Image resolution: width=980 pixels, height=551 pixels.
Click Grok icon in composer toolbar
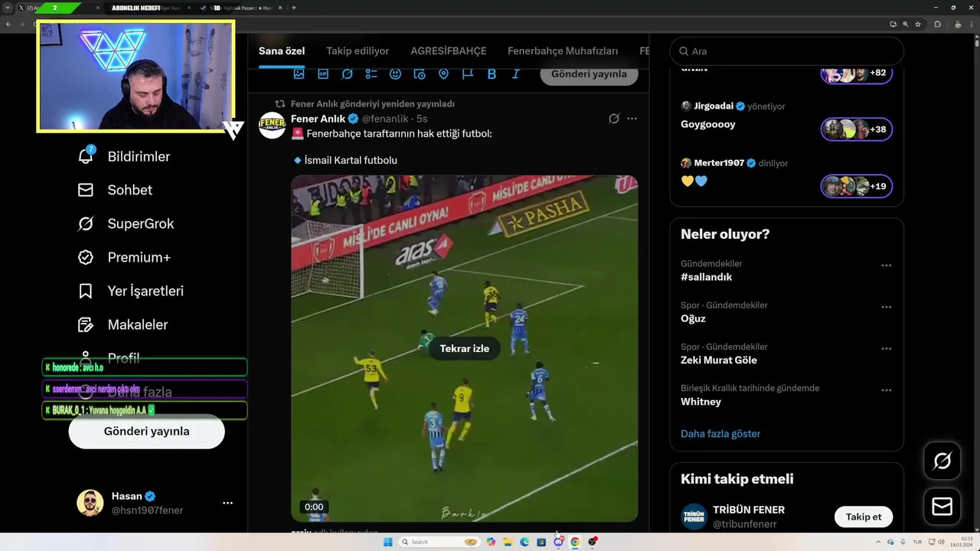(347, 74)
